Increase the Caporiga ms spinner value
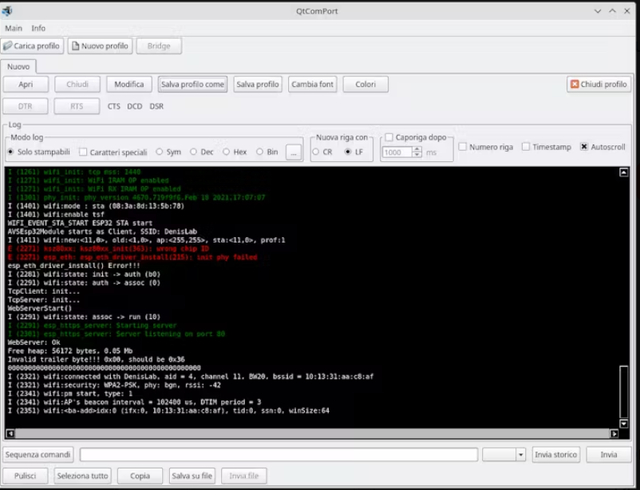The image size is (640, 490). (x=417, y=149)
